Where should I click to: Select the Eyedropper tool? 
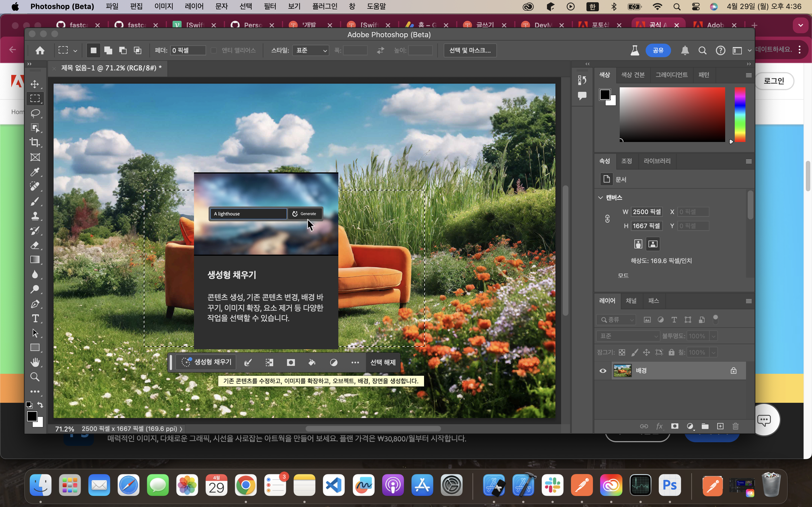coord(35,172)
